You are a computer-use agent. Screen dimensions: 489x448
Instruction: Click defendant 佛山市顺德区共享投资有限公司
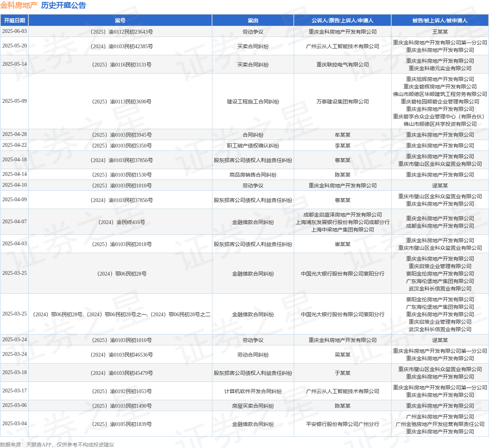(x=440, y=124)
